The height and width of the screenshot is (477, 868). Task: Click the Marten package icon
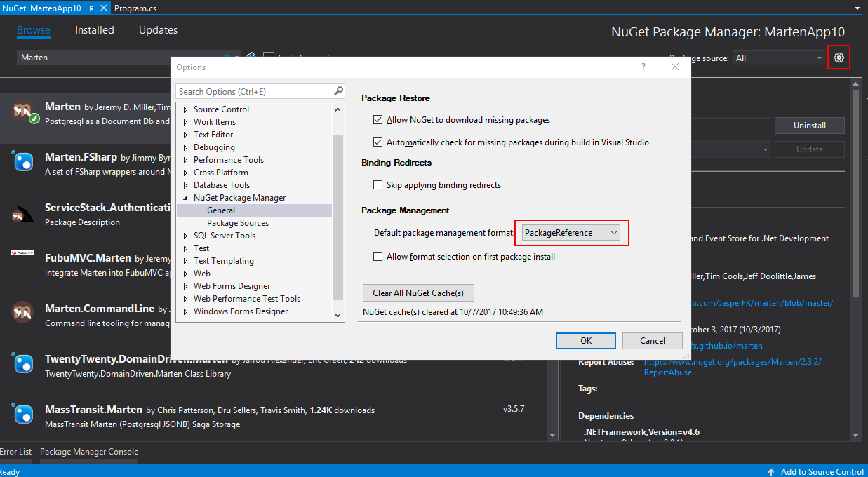pyautogui.click(x=24, y=112)
